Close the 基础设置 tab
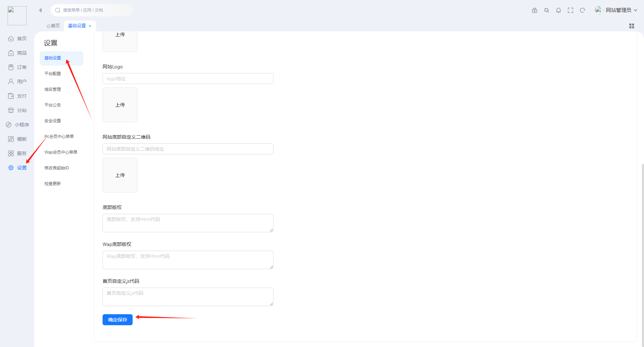 90,26
